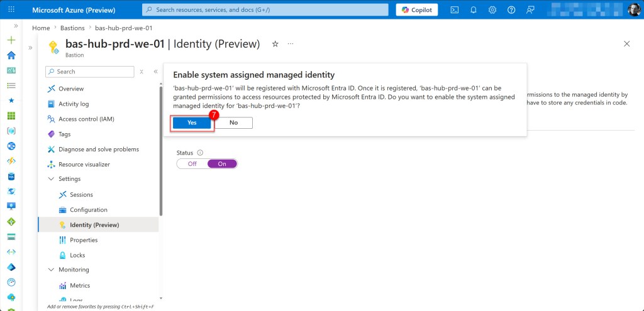
Task: Open the feedback icon in header
Action: click(530, 10)
